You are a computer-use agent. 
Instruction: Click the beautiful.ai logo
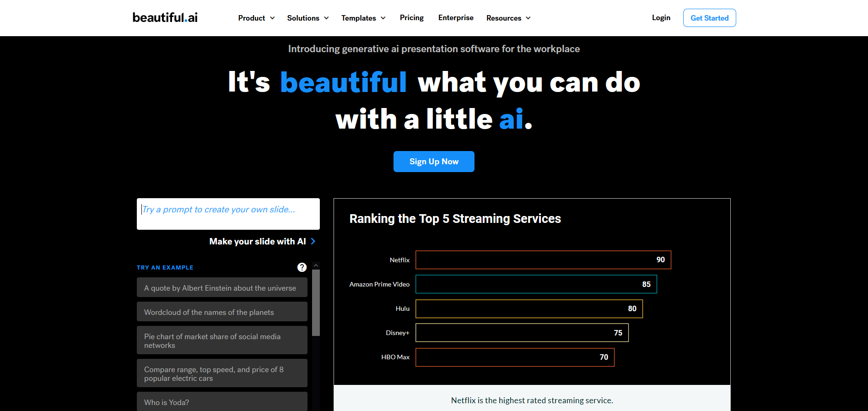pyautogui.click(x=165, y=17)
